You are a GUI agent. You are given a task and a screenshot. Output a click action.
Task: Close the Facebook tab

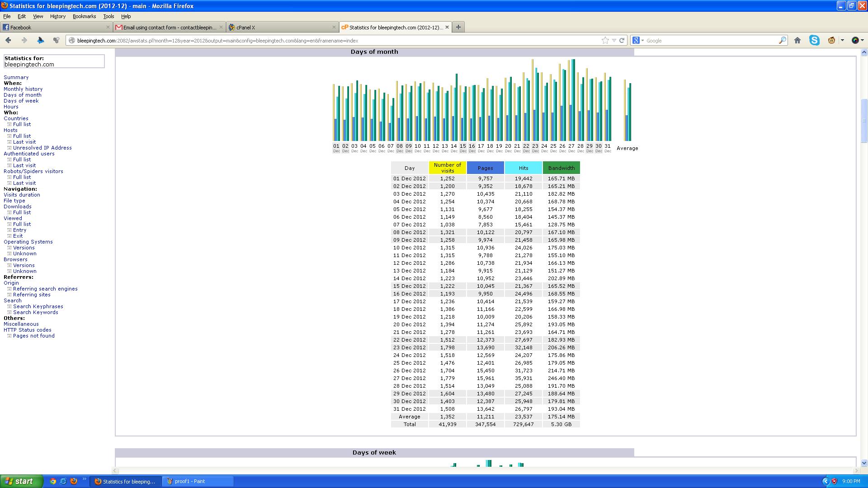tap(108, 27)
